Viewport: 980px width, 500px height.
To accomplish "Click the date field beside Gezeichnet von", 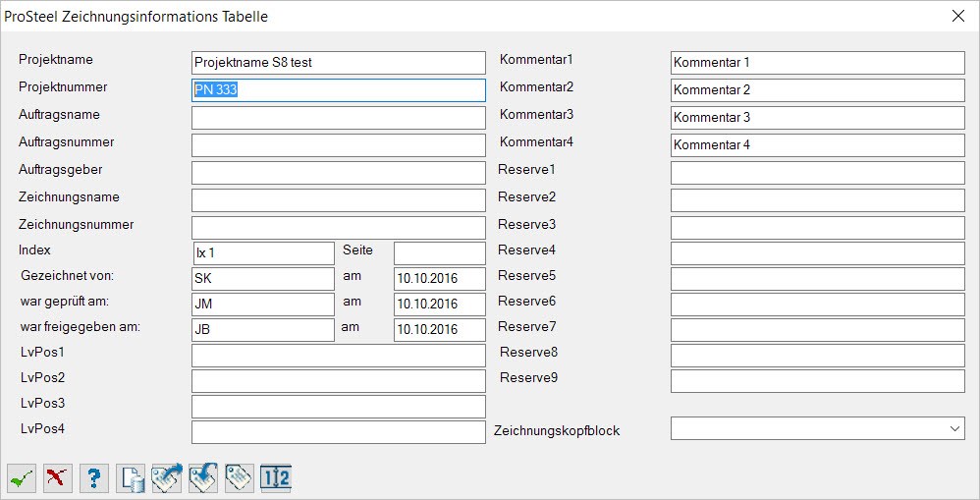I will (439, 279).
